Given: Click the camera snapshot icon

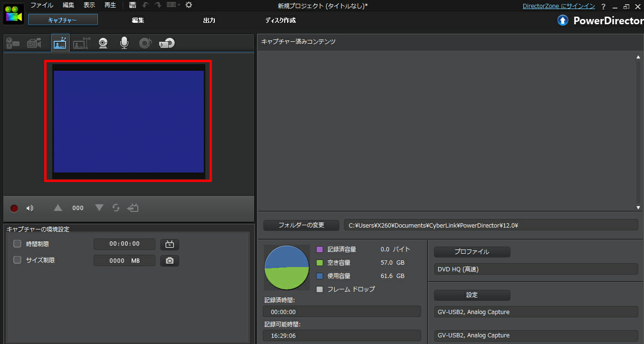Looking at the screenshot, I should coord(170,260).
